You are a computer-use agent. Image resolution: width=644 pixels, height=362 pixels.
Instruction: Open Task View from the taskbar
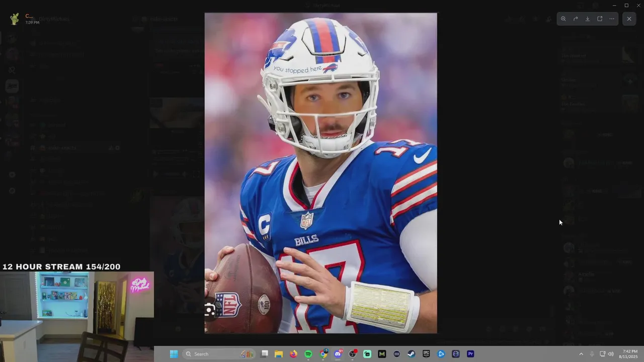[x=265, y=354]
